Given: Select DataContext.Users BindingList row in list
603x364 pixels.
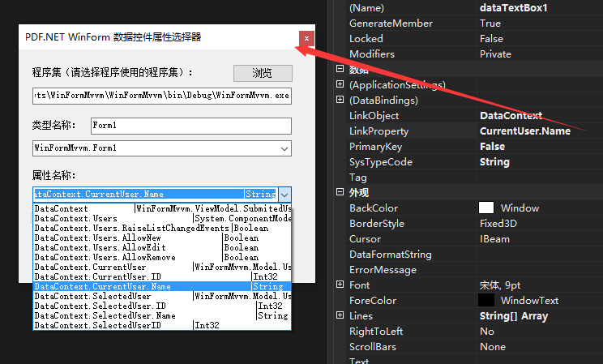Looking at the screenshot, I should click(162, 219).
